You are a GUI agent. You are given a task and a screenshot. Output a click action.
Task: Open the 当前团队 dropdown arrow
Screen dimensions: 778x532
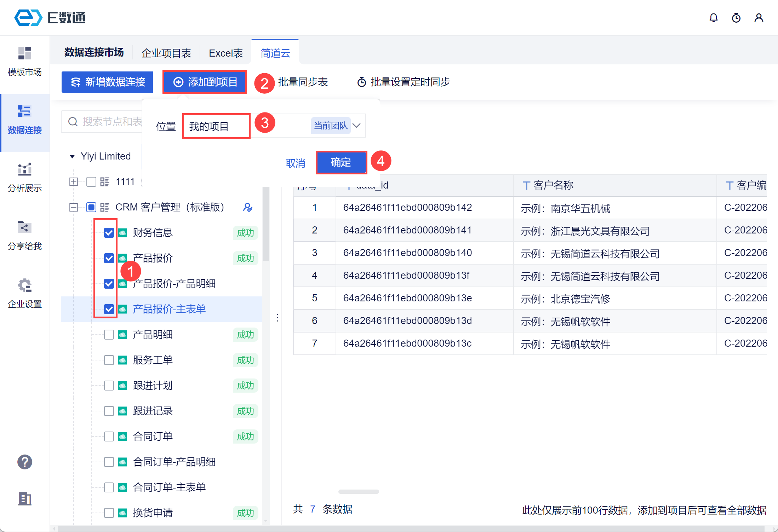(x=357, y=126)
